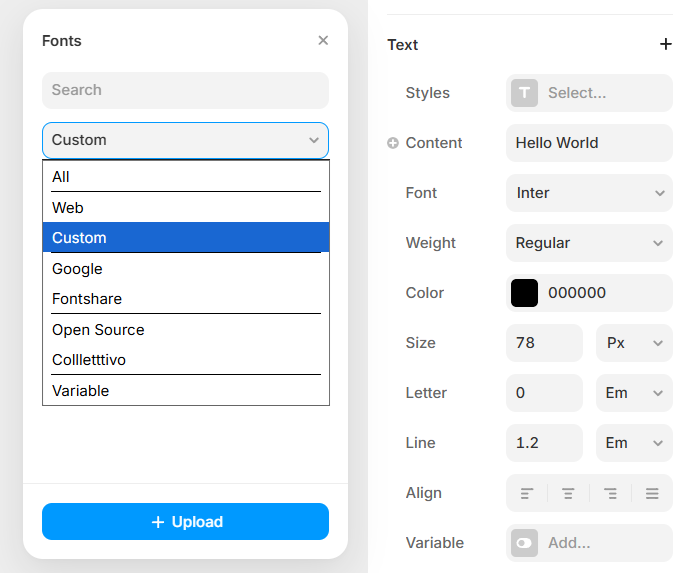Click the text Styles T icon
The height and width of the screenshot is (573, 692).
[x=525, y=93]
